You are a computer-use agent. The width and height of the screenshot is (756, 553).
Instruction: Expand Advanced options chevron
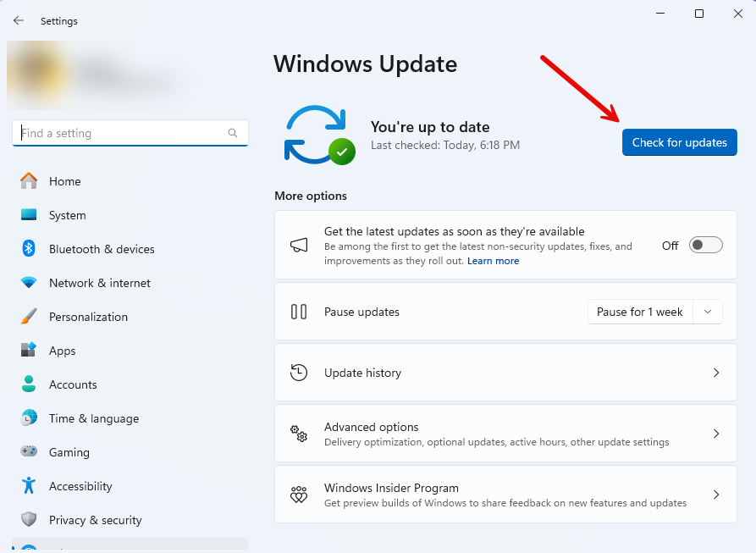point(716,434)
